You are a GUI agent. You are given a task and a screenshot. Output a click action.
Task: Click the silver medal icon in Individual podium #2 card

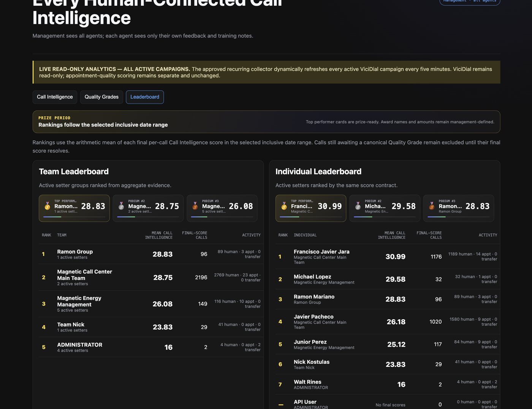(358, 206)
